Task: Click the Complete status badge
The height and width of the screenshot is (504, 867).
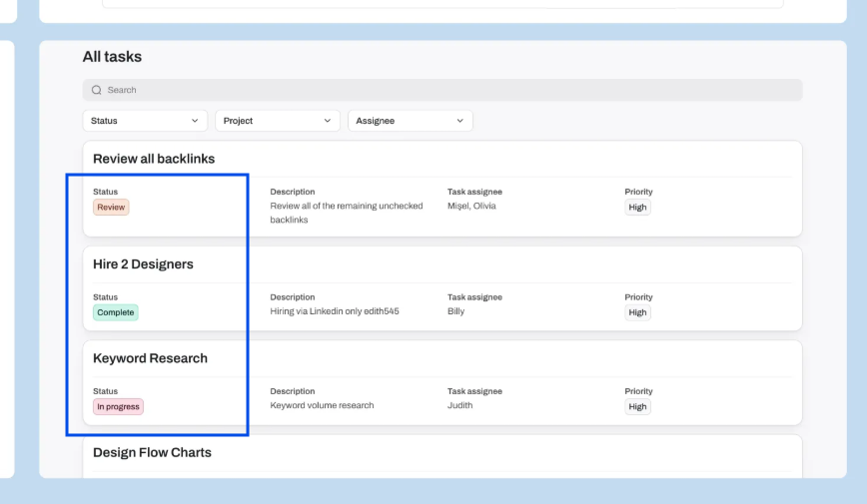Action: click(116, 312)
